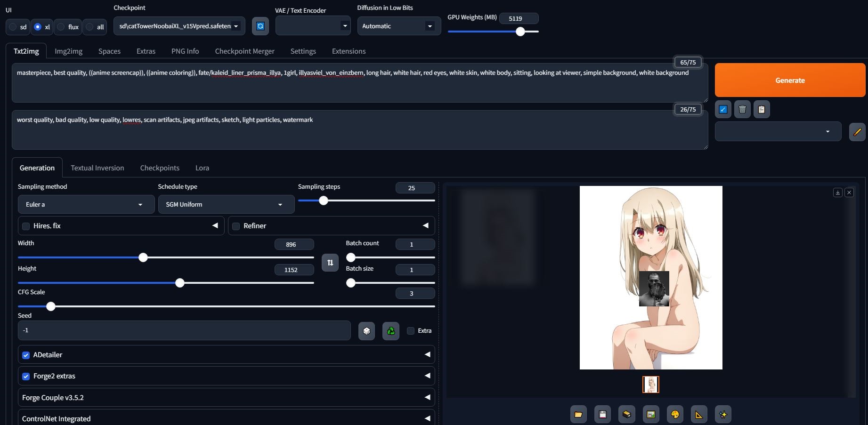
Task: Click the sparkle upscale icon
Action: [x=723, y=414]
